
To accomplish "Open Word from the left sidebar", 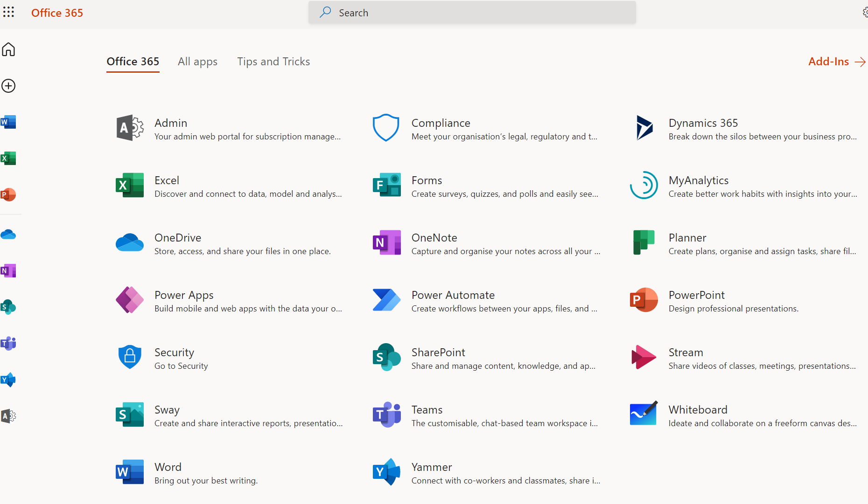I will pyautogui.click(x=8, y=122).
